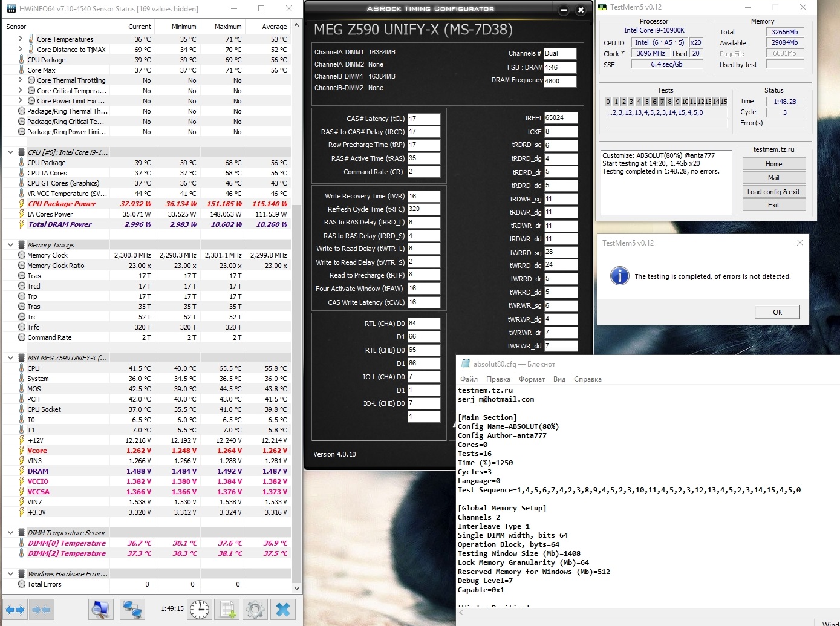
Task: Click the thermometer icon beside Core Max row
Action: click(22, 70)
